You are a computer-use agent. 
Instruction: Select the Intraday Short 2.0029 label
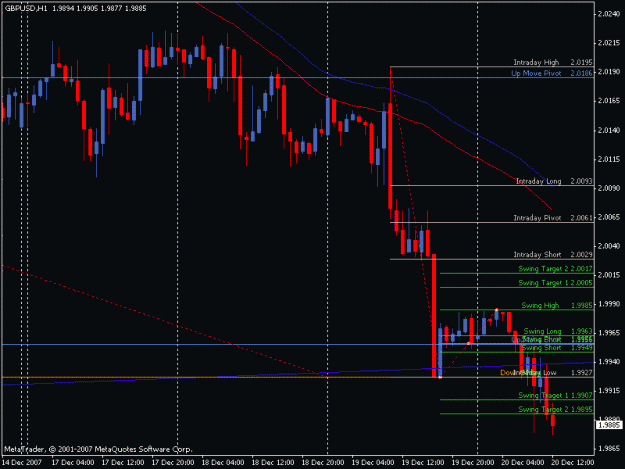click(553, 255)
